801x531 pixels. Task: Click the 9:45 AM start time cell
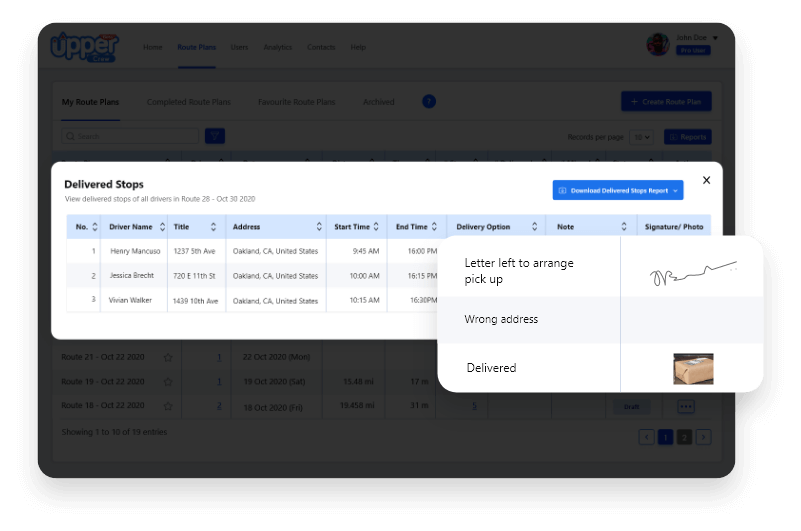(x=366, y=251)
